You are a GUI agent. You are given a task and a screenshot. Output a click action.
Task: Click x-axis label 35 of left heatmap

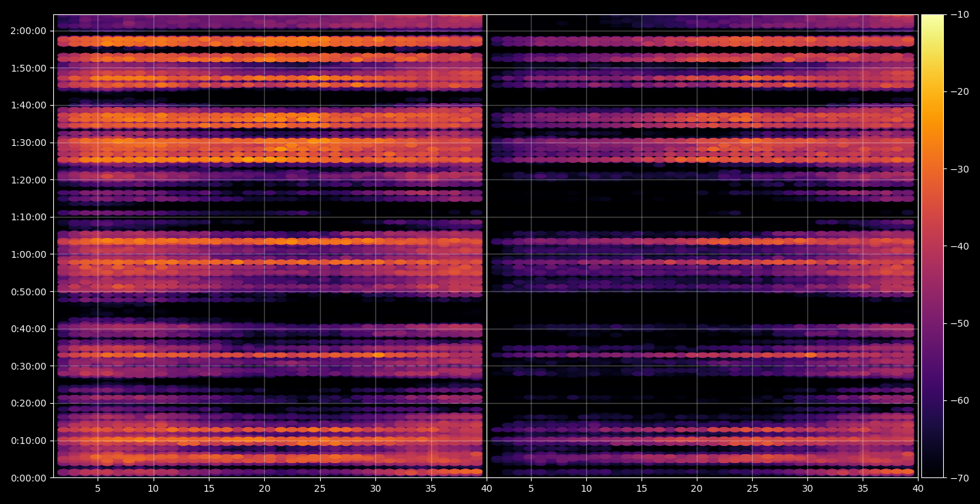[x=431, y=488]
